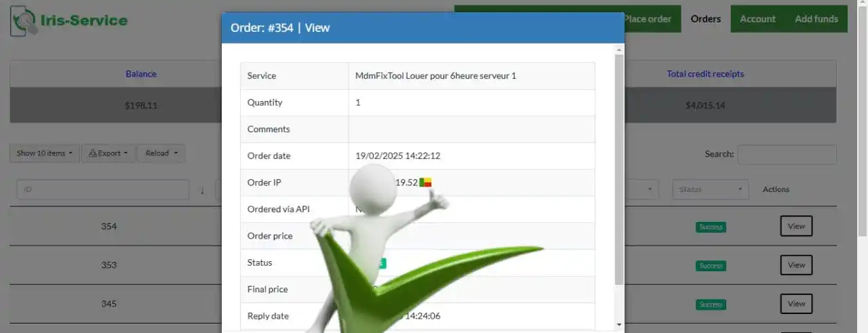The image size is (868, 333).
Task: Click the Balance header link
Action: [x=141, y=74]
